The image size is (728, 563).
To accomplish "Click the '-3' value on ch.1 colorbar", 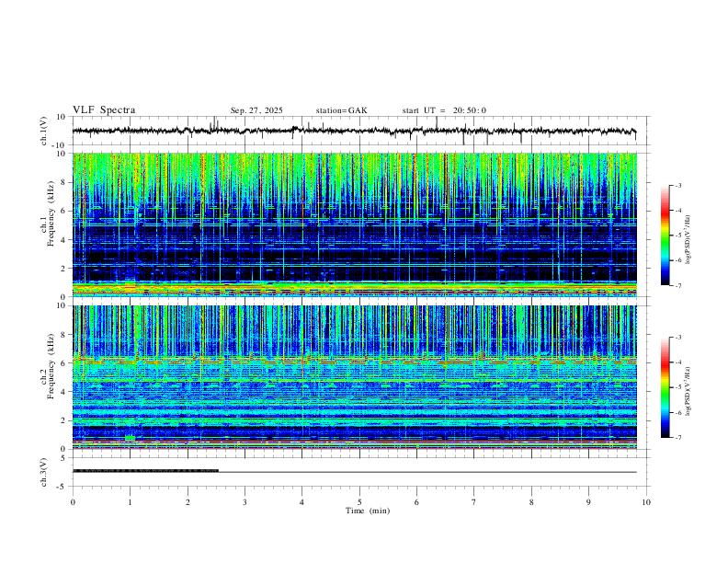I will click(678, 185).
